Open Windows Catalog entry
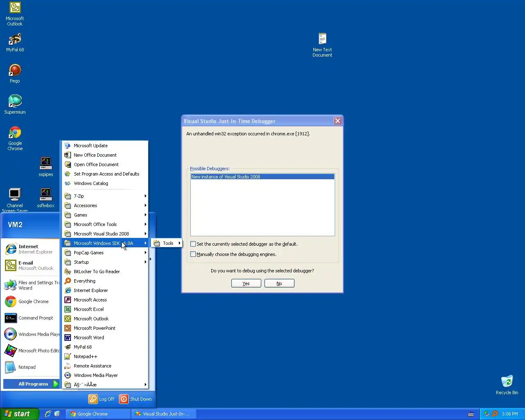Screen dimensions: 525x420 (x=105, y=183)
